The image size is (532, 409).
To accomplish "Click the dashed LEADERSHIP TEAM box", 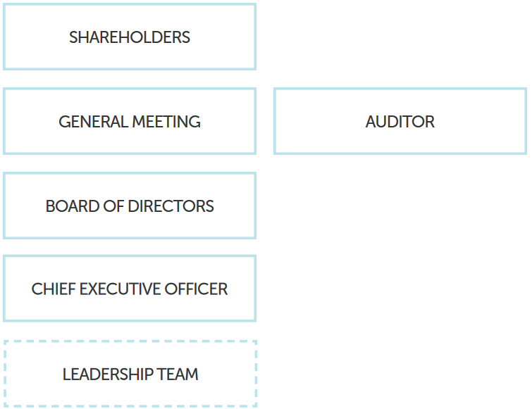I will [x=130, y=373].
